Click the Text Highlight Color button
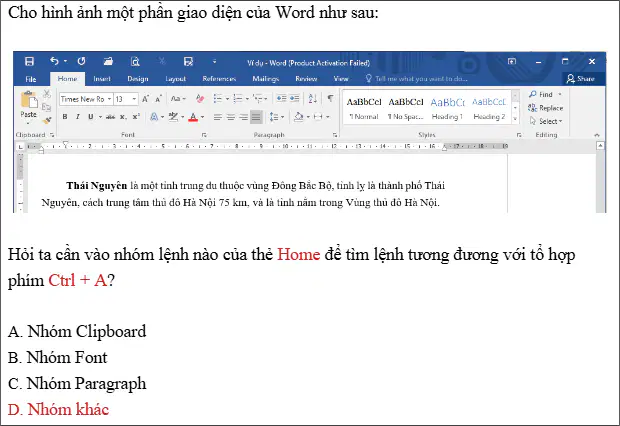 pyautogui.click(x=173, y=117)
